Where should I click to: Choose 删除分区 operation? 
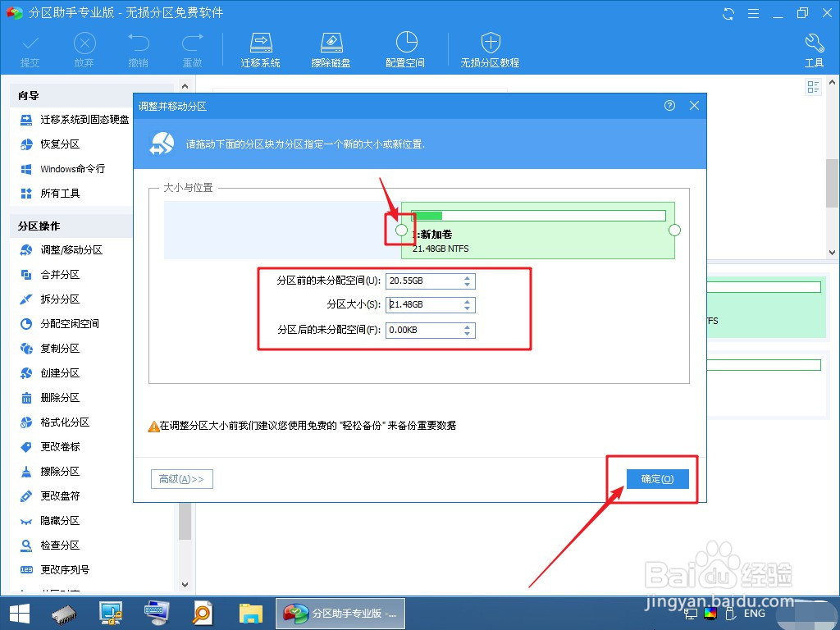coord(50,398)
